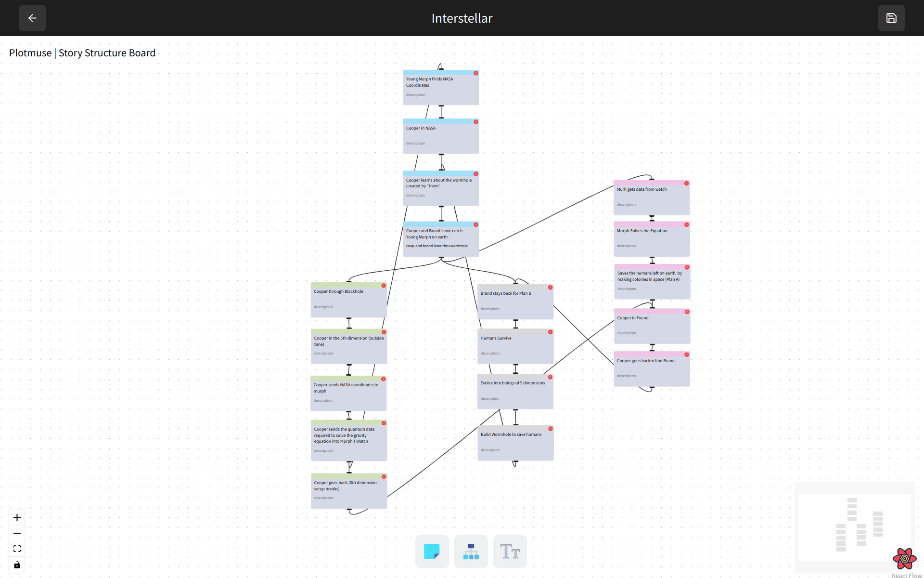924x578 pixels.
Task: Remove the Cooper learns about the wormhole node
Action: (476, 174)
